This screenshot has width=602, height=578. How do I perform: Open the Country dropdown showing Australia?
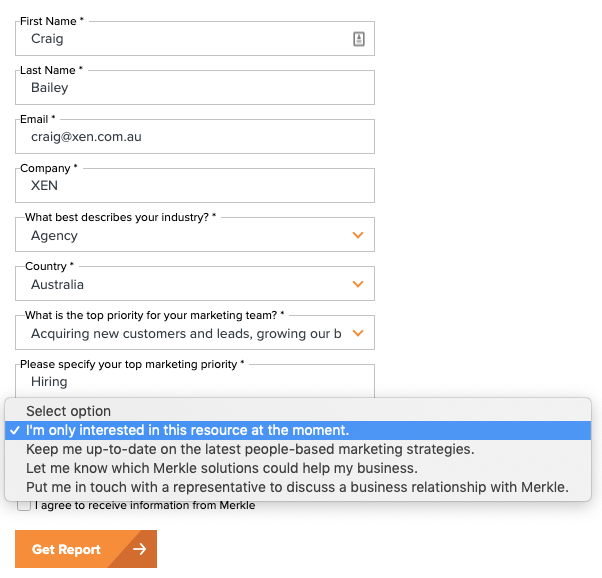185,284
